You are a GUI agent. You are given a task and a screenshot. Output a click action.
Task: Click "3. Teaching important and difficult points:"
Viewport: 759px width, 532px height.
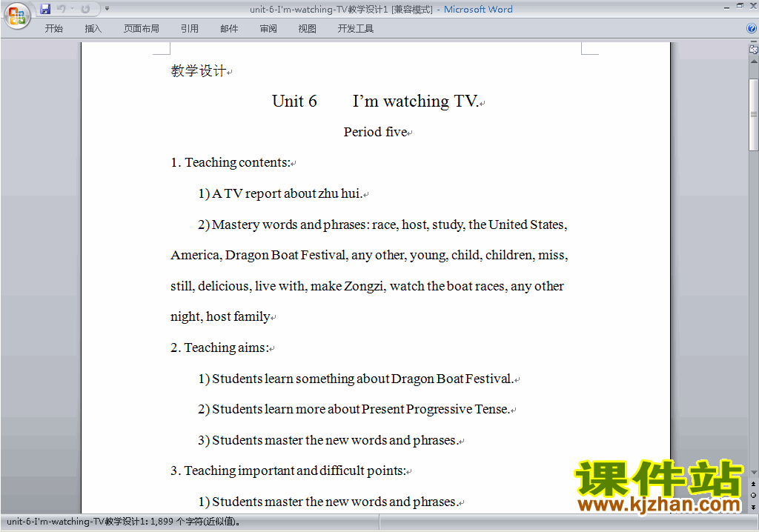[288, 471]
